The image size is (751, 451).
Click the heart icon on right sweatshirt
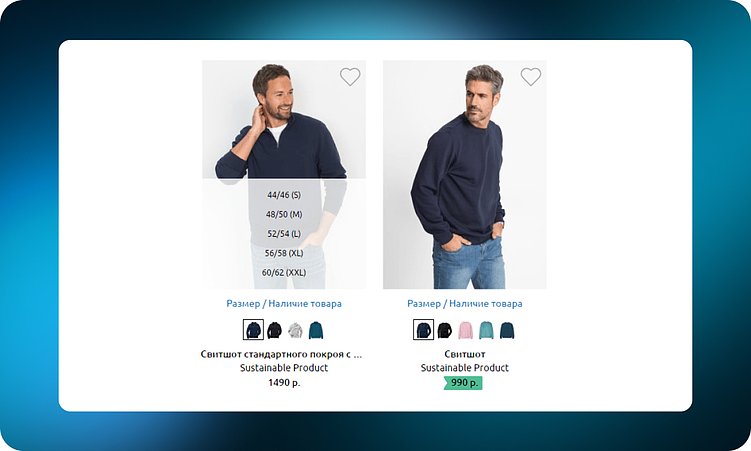[x=531, y=77]
